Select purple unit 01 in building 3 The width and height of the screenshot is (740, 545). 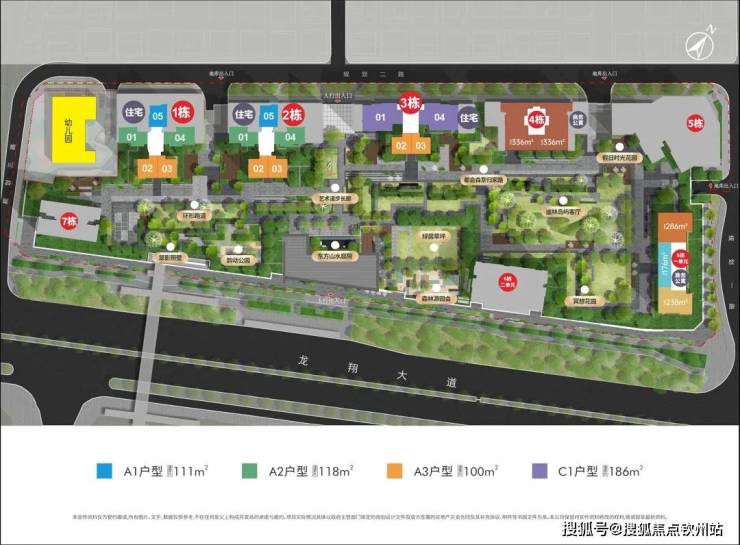click(381, 117)
